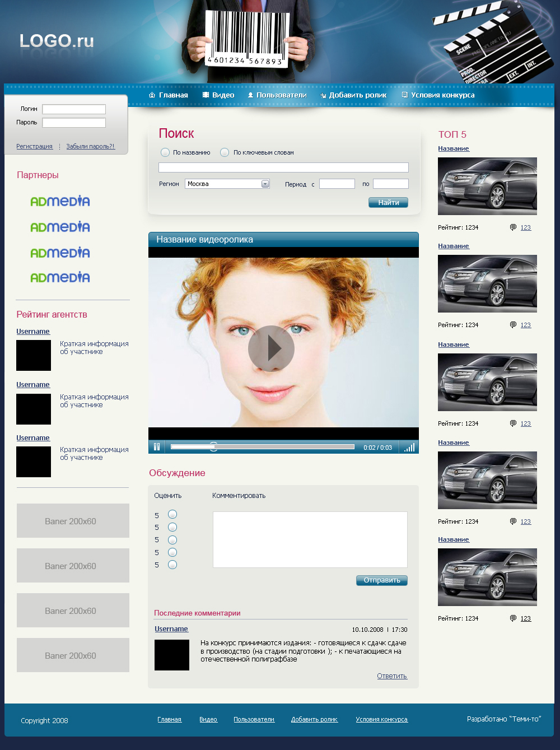Click the comment bubble icon of the last TOP 5 item
The height and width of the screenshot is (750, 560).
click(x=513, y=618)
